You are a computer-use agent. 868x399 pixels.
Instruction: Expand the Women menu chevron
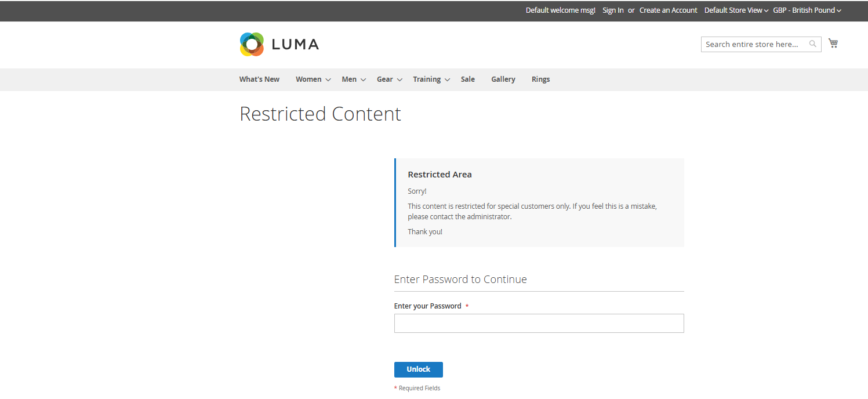pyautogui.click(x=328, y=80)
